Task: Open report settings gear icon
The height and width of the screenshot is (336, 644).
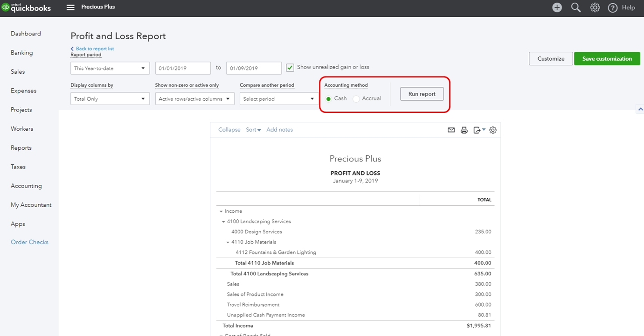Action: coord(493,130)
